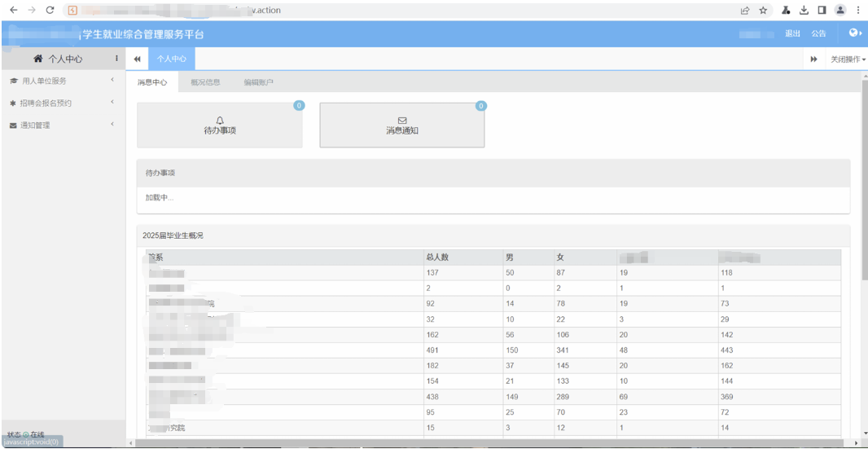
Task: Click the browser reload icon
Action: pos(50,10)
